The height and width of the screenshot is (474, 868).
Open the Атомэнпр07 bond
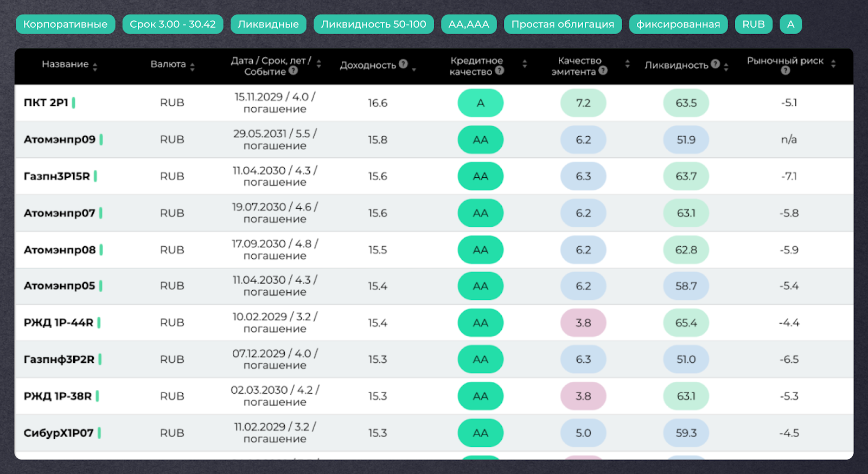[x=60, y=213]
